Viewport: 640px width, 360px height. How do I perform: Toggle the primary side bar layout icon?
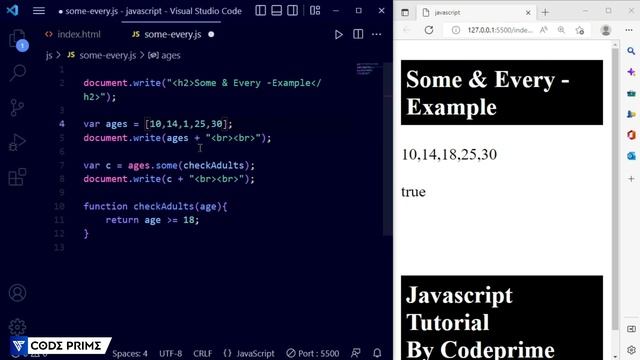pos(260,11)
